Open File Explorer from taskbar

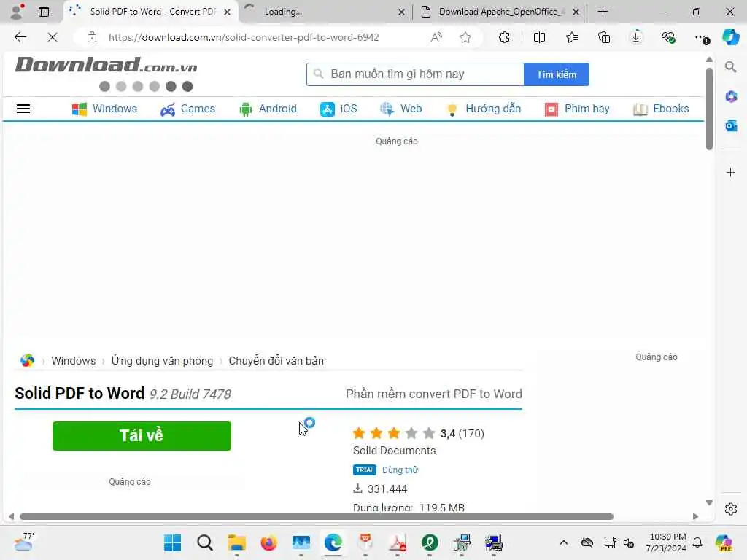pyautogui.click(x=237, y=542)
